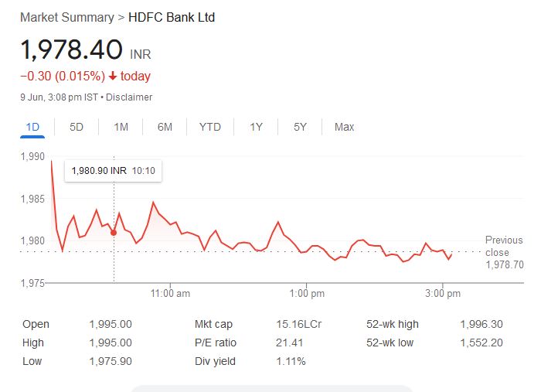The width and height of the screenshot is (541, 392).
Task: Click the 11:00 am axis label
Action: tap(171, 294)
